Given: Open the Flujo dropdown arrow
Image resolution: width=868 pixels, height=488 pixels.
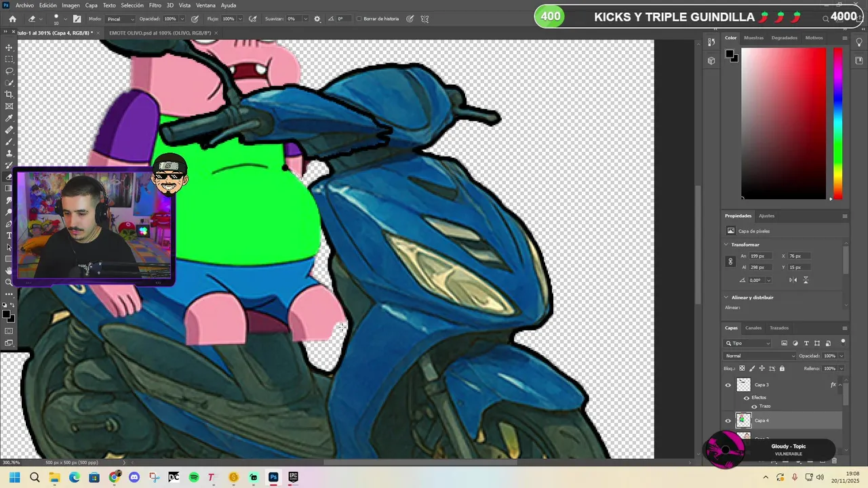Looking at the screenshot, I should (240, 19).
